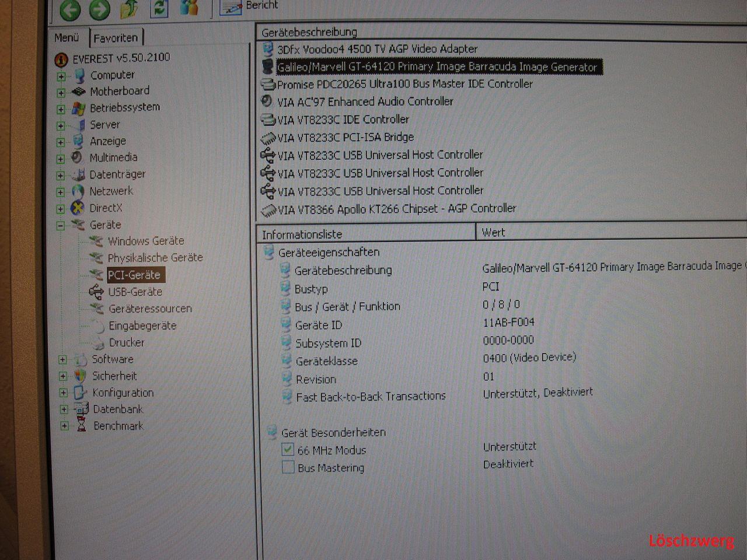747x560 pixels.
Task: Expand the Datenträger tree node
Action: click(x=61, y=175)
